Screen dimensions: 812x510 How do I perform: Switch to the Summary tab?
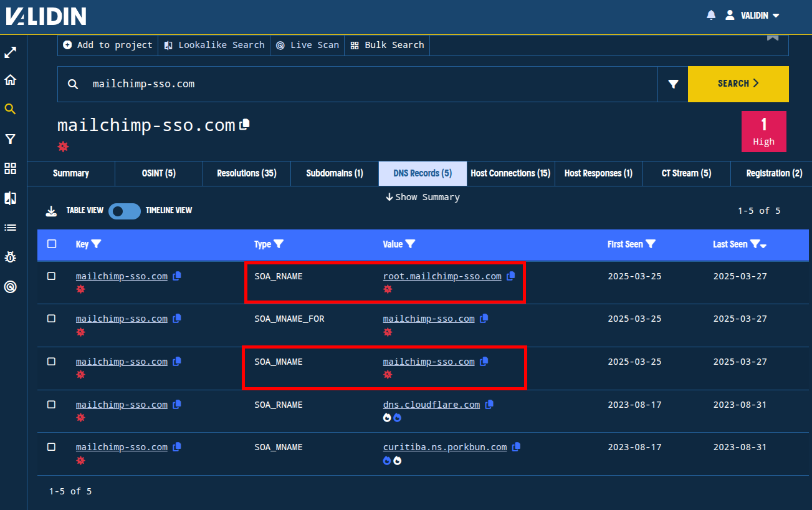point(71,173)
